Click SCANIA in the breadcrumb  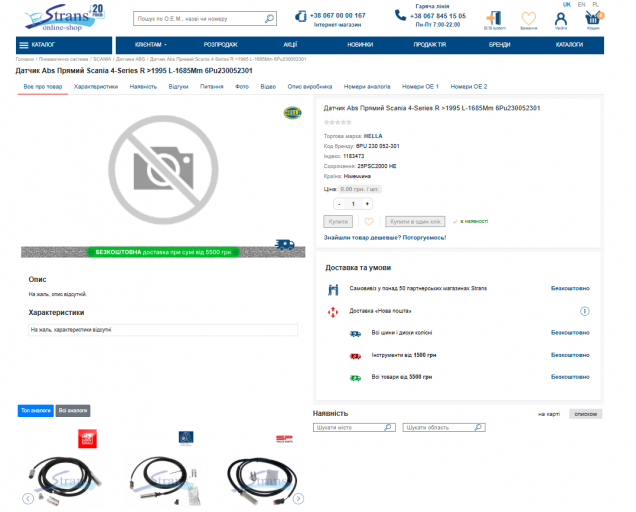(x=102, y=59)
